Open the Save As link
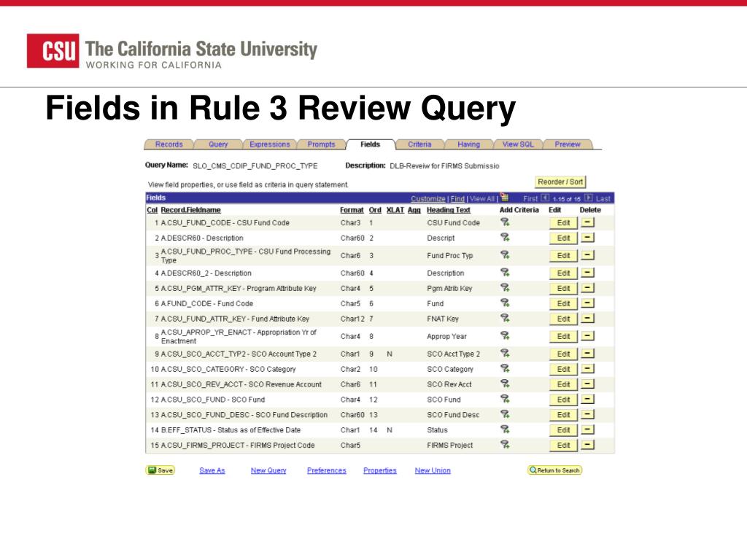Screen dimensions: 747x560 (212, 470)
